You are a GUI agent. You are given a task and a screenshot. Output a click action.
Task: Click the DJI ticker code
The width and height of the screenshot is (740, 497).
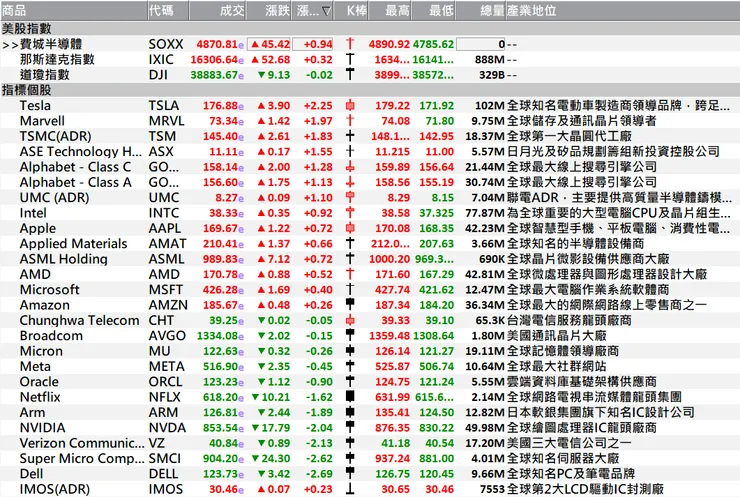point(158,75)
